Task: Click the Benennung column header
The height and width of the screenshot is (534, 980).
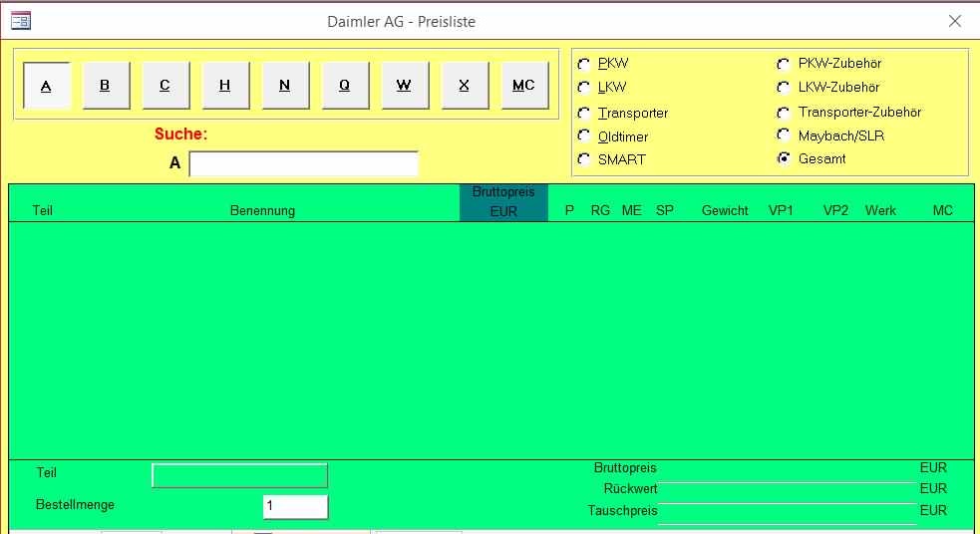Action: 262,210
